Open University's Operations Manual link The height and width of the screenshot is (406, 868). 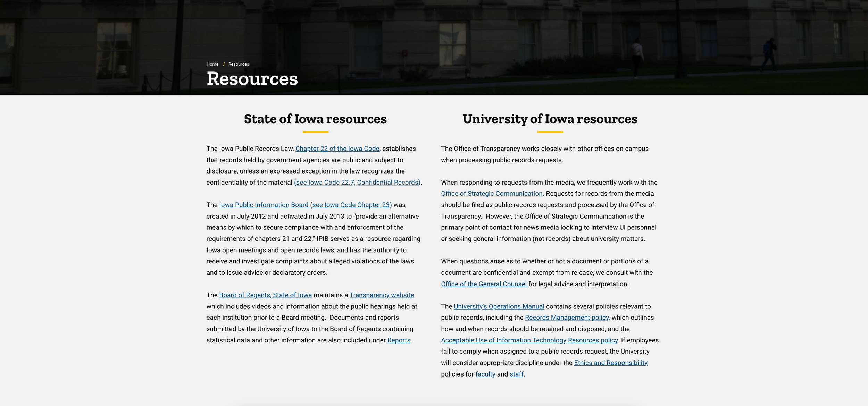[499, 307]
